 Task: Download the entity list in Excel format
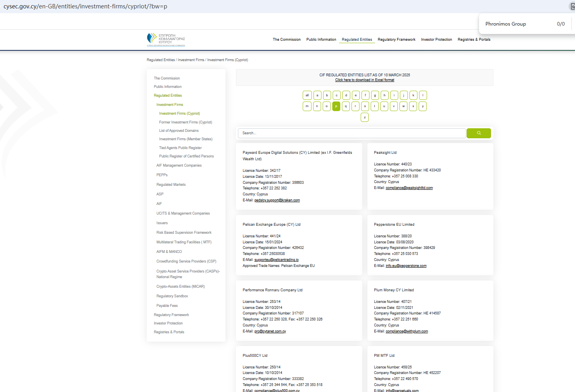pyautogui.click(x=364, y=80)
